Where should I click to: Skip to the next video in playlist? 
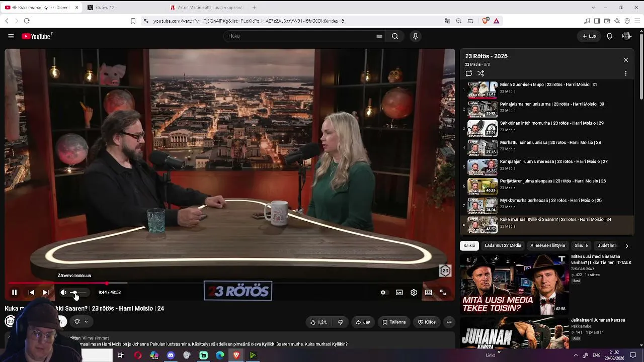(x=46, y=292)
